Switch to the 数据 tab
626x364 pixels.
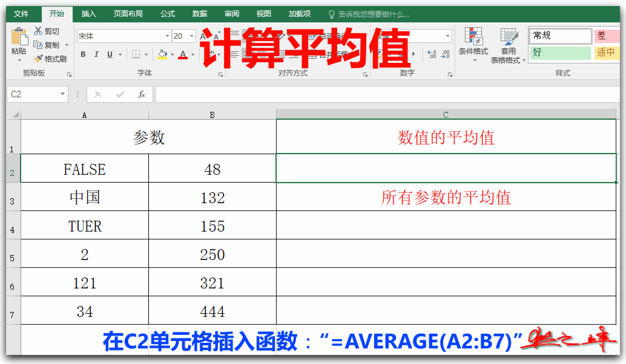pyautogui.click(x=200, y=14)
